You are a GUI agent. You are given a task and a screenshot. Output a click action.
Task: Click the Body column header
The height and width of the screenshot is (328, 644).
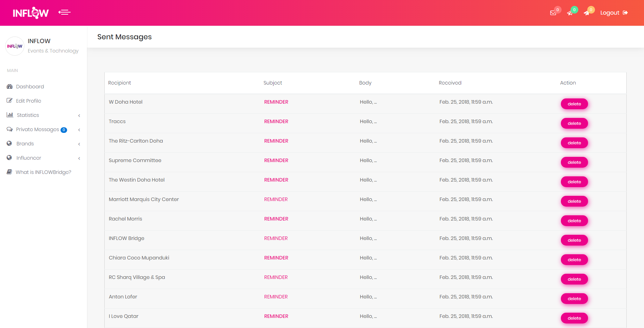(365, 83)
